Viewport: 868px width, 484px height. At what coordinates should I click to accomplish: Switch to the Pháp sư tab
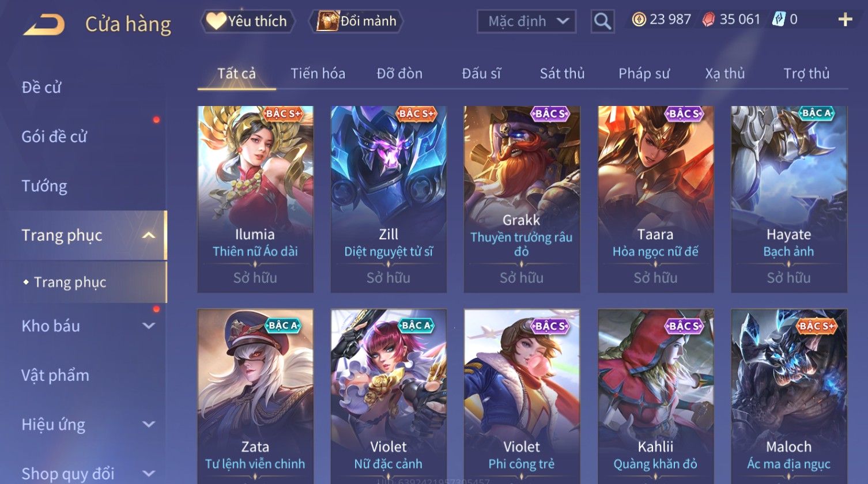coord(644,74)
